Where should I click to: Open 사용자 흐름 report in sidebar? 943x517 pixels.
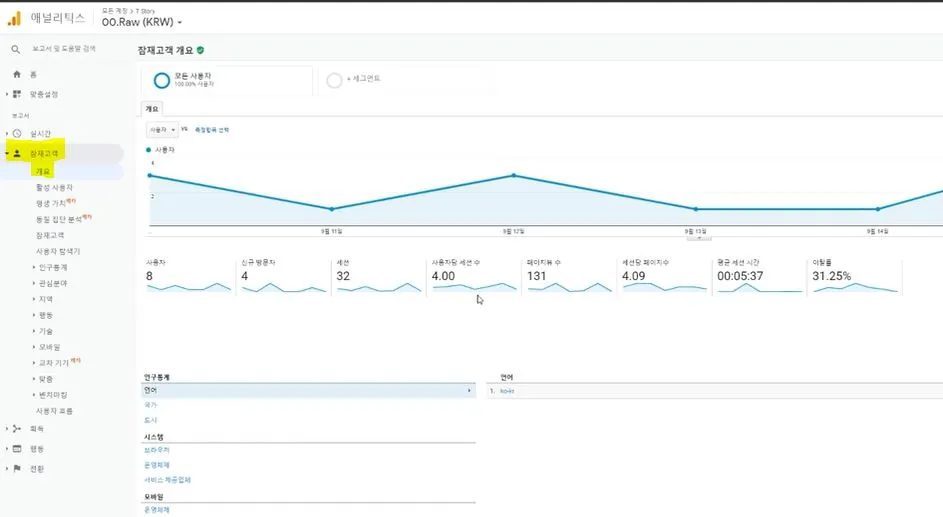[54, 411]
